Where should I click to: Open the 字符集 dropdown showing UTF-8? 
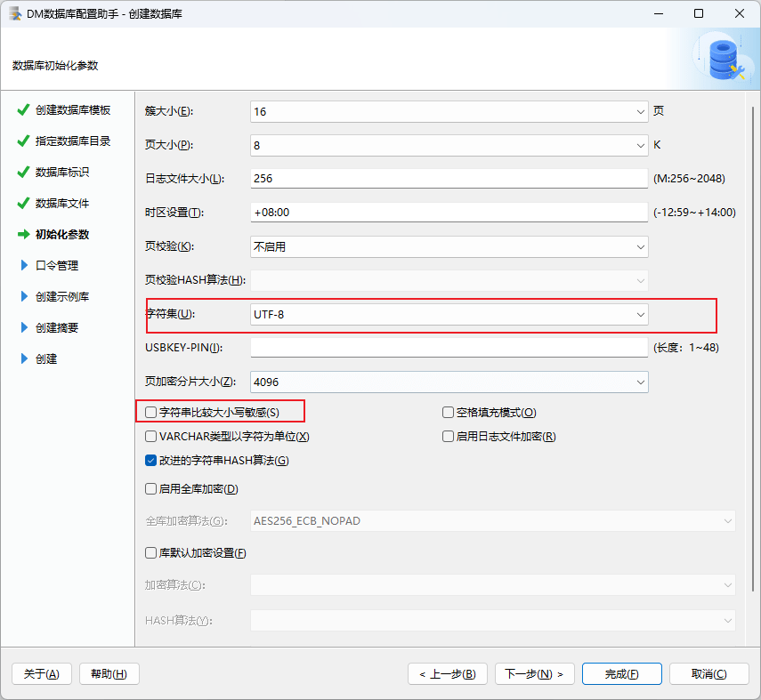coord(449,314)
